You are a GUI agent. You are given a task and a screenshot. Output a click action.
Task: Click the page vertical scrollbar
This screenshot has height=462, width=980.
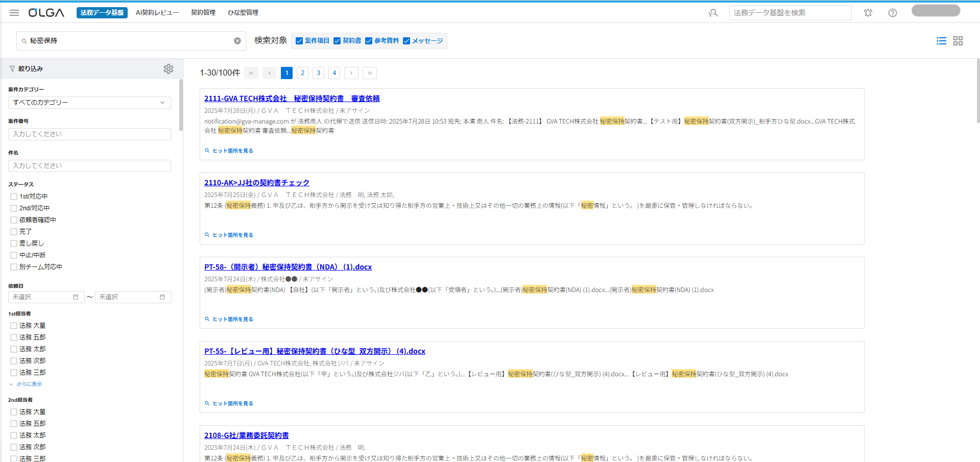[978, 91]
